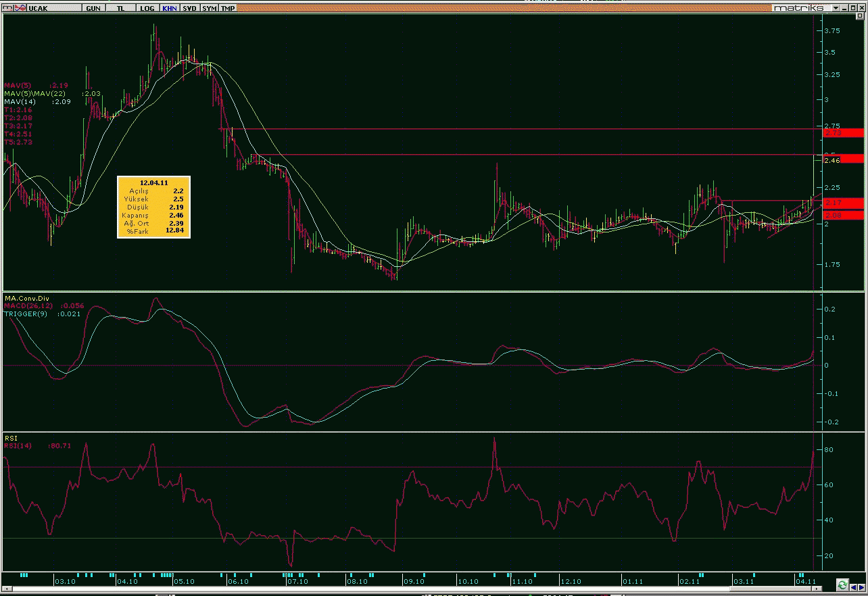Click the SYM button

(210, 8)
